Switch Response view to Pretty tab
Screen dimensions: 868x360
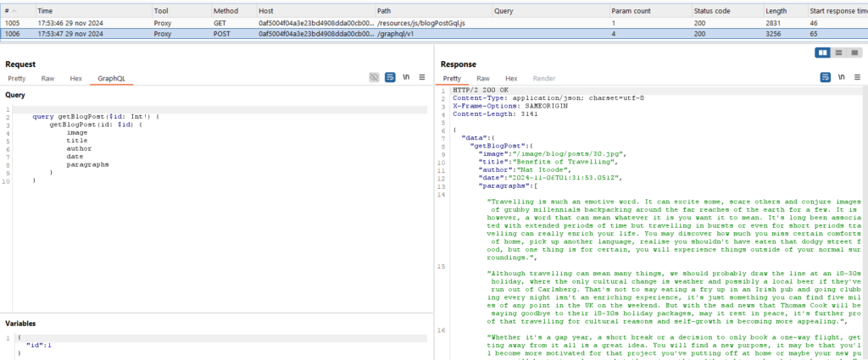(x=452, y=79)
